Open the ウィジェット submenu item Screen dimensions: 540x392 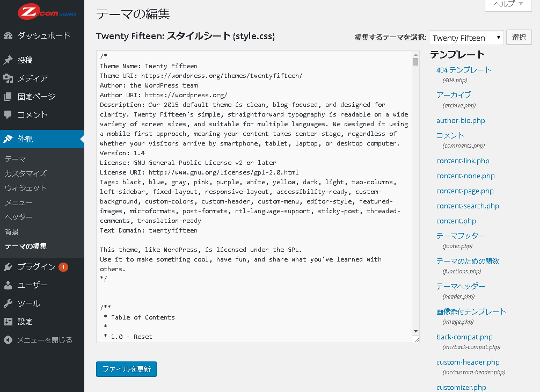(x=26, y=188)
